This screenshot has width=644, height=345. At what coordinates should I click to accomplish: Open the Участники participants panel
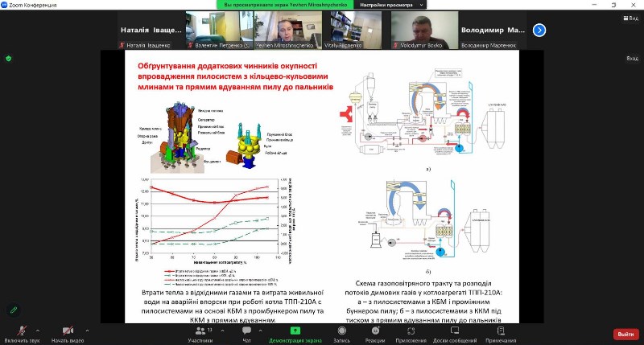click(200, 335)
